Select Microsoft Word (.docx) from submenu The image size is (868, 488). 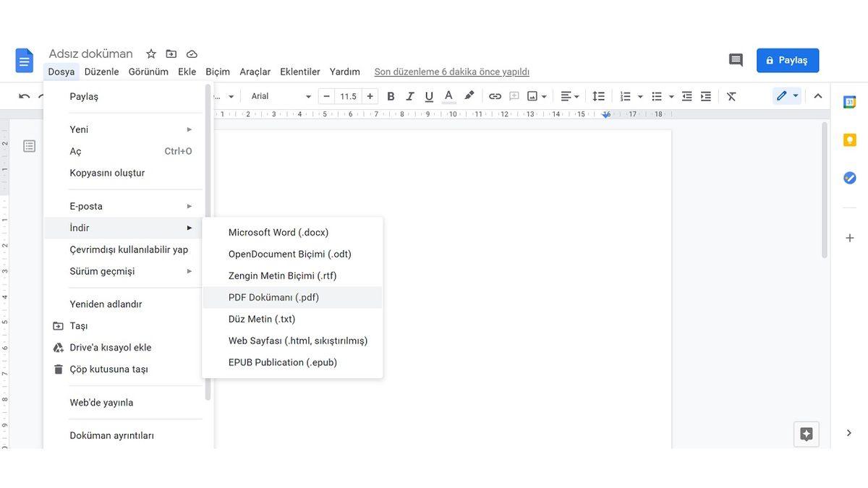coord(278,232)
